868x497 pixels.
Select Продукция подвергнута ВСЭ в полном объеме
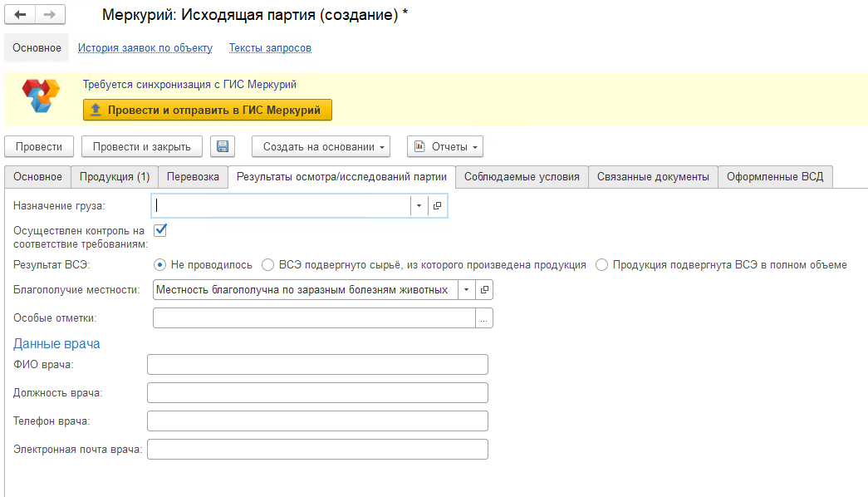coord(602,265)
